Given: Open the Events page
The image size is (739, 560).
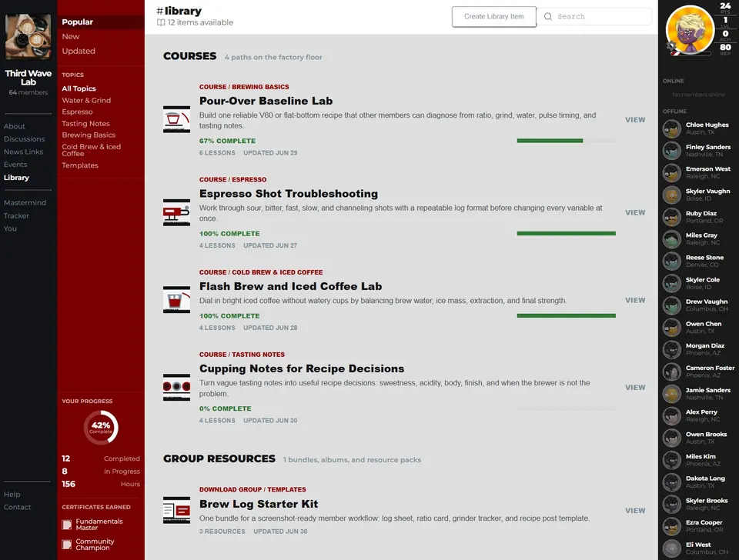Looking at the screenshot, I should coord(15,165).
